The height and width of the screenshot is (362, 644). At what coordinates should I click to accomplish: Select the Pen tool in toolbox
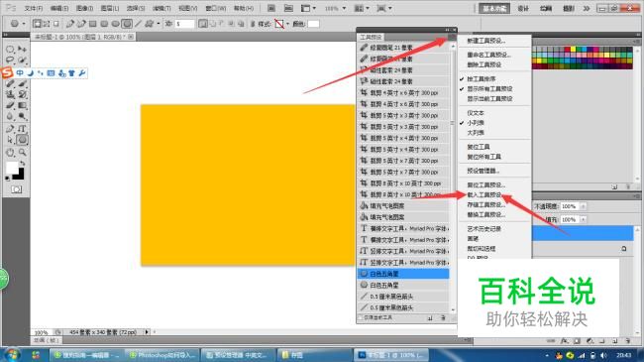[x=10, y=129]
